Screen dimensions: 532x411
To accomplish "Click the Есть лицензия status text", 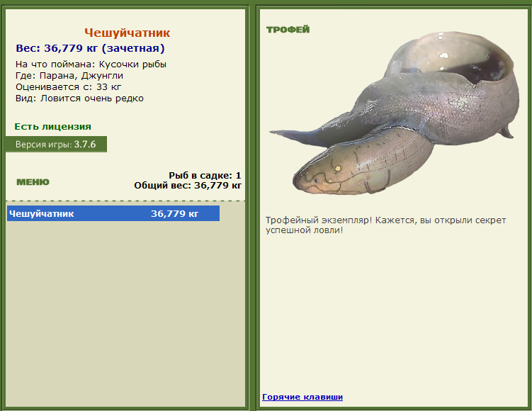I will (x=52, y=127).
